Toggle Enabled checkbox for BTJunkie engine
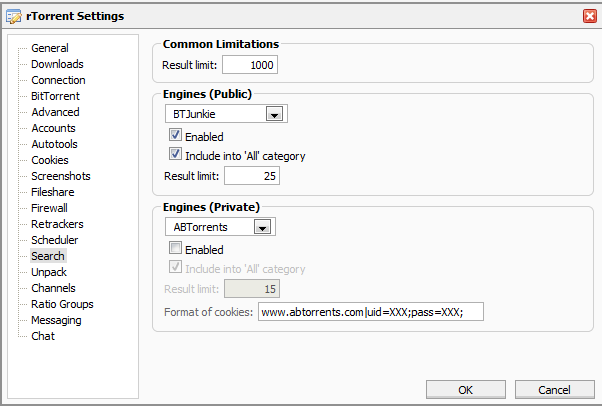The width and height of the screenshot is (602, 407). point(175,136)
